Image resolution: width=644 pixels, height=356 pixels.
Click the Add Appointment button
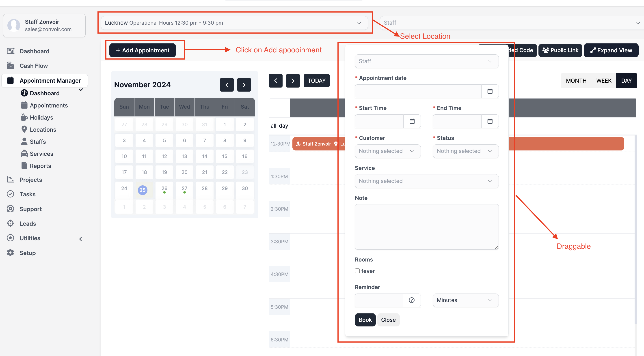(x=143, y=50)
